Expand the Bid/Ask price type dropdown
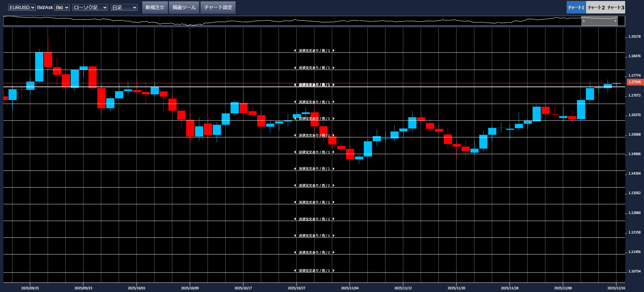 [62, 7]
